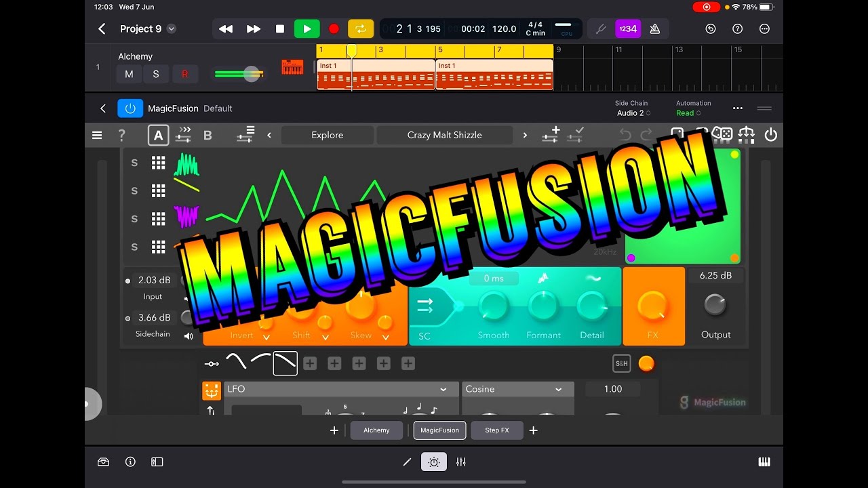
Task: Open the Cosine shape dropdown
Action: coord(518,389)
